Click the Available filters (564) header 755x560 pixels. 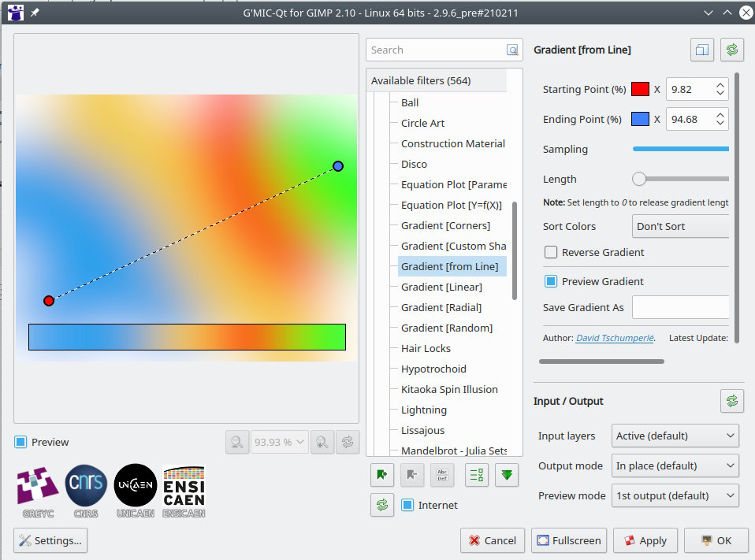coord(437,80)
